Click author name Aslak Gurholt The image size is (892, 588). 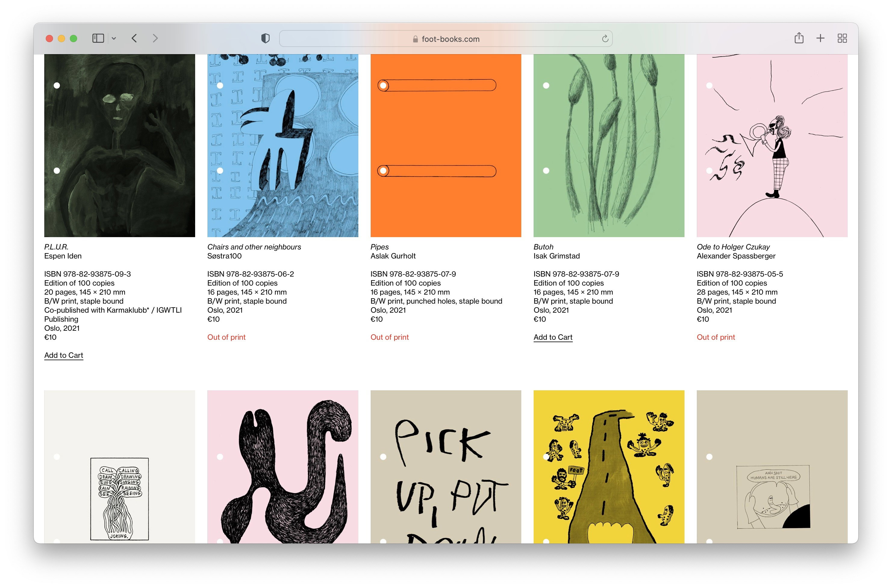[x=393, y=256]
